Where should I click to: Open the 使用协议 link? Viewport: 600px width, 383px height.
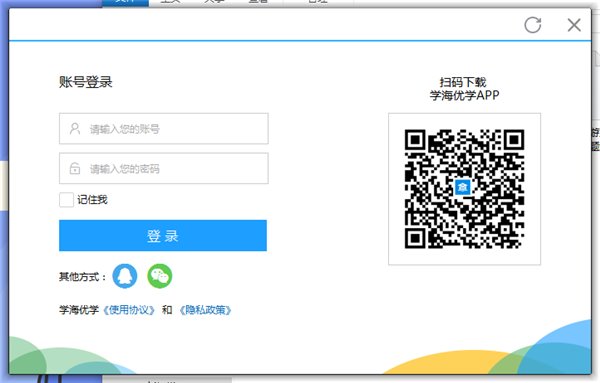[129, 310]
